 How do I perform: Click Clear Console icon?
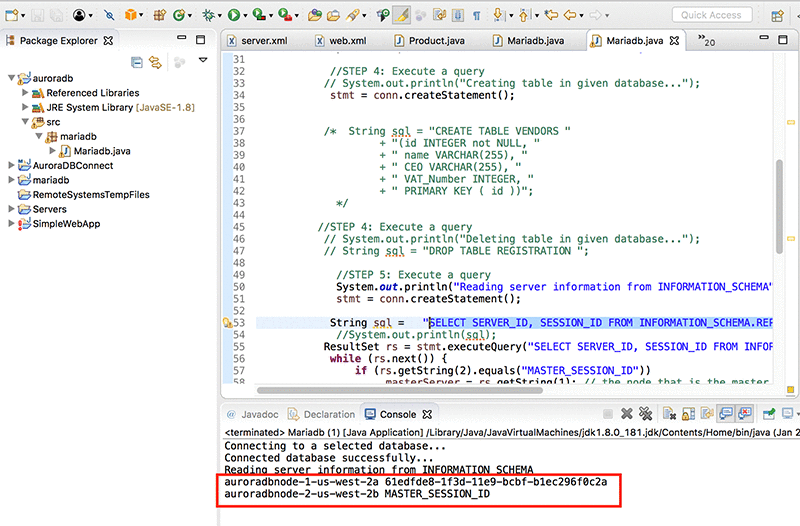(x=669, y=413)
